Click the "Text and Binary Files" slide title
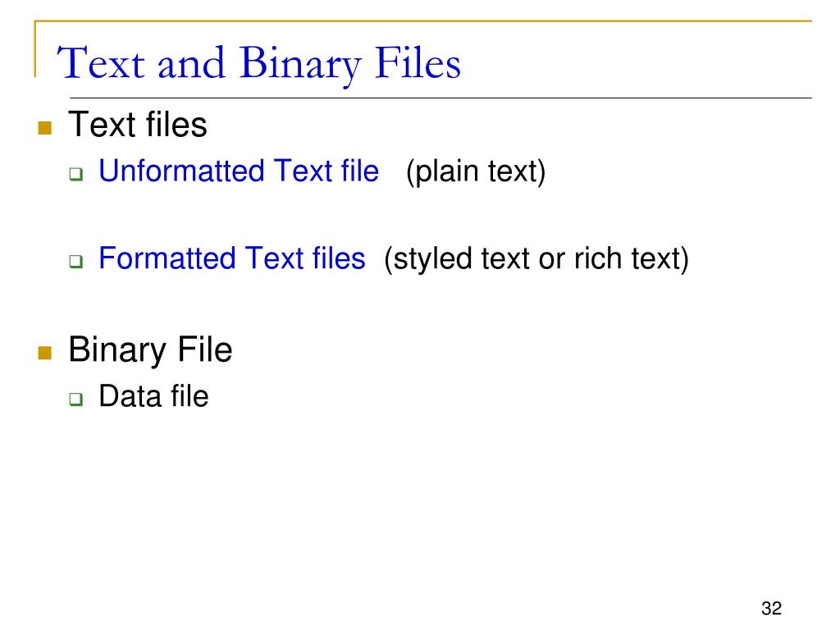 coord(258,63)
